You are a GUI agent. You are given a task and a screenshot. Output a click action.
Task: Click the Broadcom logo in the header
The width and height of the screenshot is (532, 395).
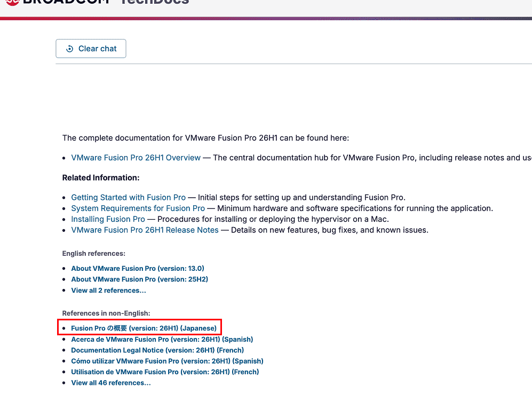pyautogui.click(x=58, y=2)
